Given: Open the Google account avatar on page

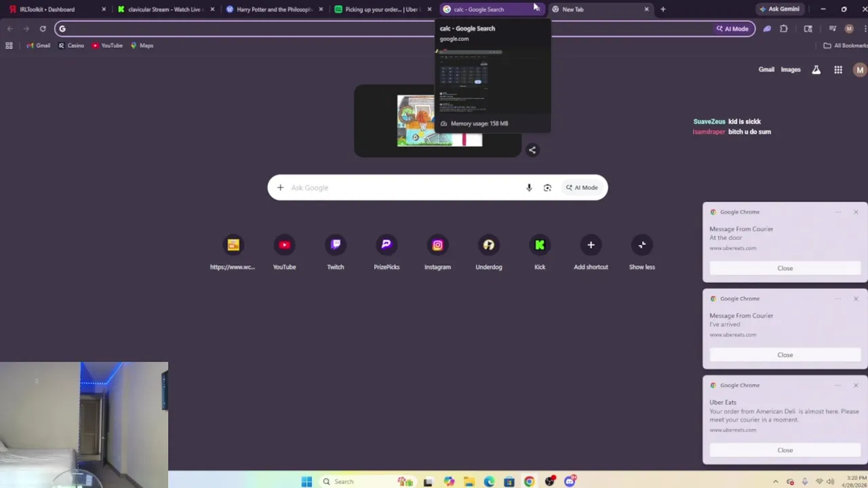Looking at the screenshot, I should pyautogui.click(x=860, y=70).
